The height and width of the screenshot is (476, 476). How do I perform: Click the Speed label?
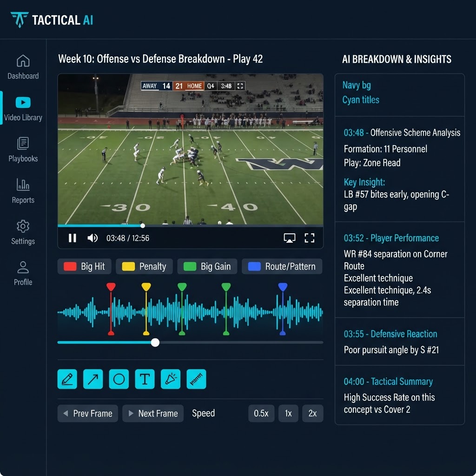click(x=204, y=413)
